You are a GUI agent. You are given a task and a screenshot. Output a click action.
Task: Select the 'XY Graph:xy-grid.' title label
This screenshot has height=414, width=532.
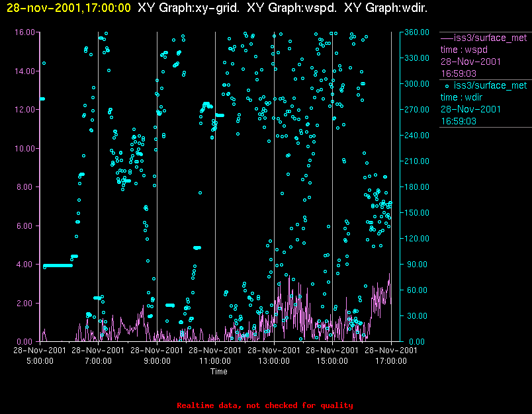tap(189, 8)
